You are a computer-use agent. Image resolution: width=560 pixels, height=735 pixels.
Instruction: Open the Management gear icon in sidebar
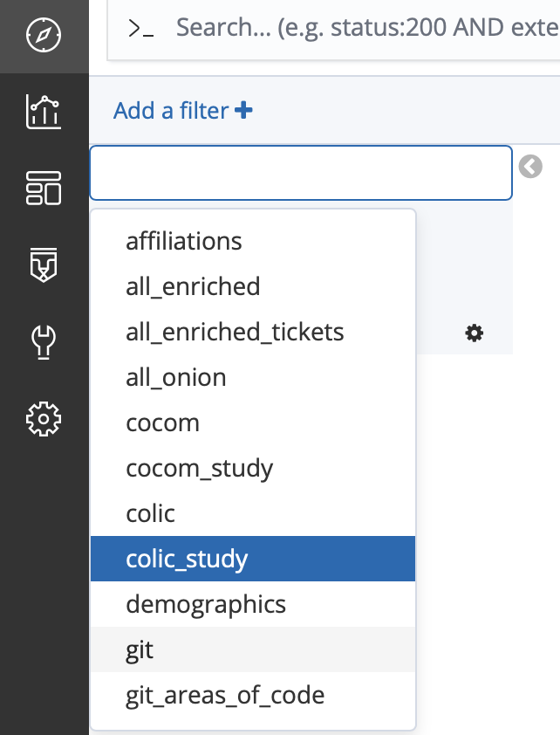coord(44,419)
